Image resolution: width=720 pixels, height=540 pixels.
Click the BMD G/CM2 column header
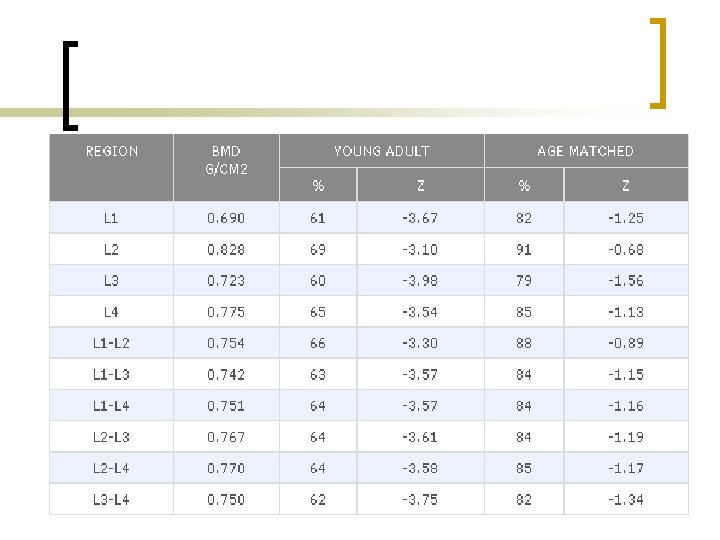226,159
